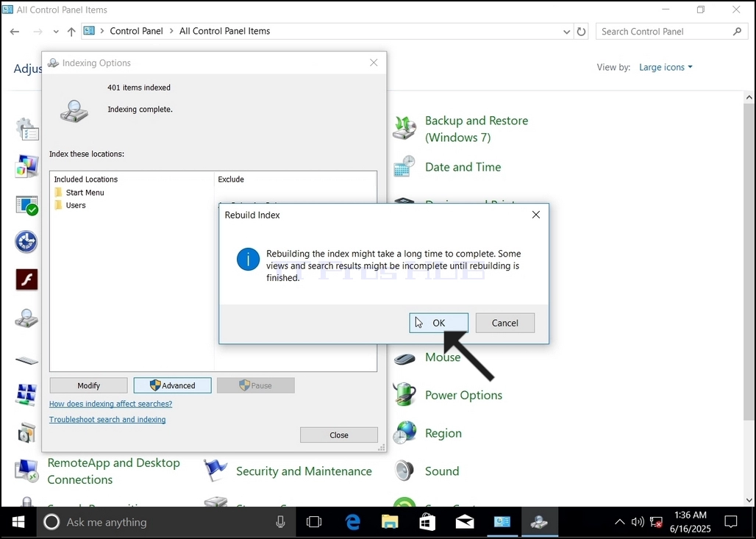The image size is (756, 539).
Task: Show hidden tray icons
Action: click(x=619, y=522)
